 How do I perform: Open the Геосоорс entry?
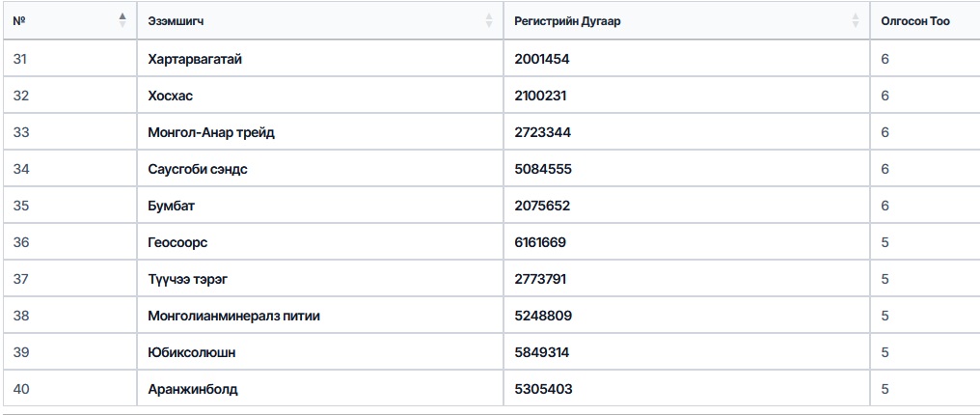[x=177, y=242]
